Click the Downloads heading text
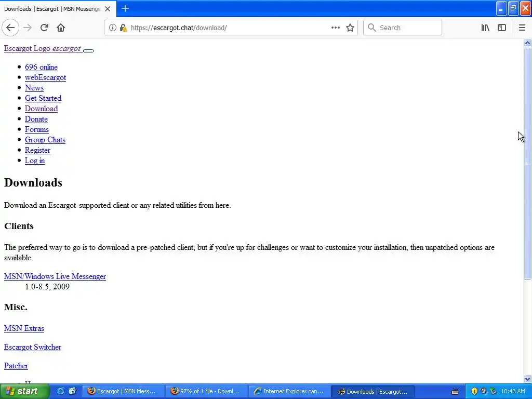Screen dimensions: 532x399 click(33, 182)
